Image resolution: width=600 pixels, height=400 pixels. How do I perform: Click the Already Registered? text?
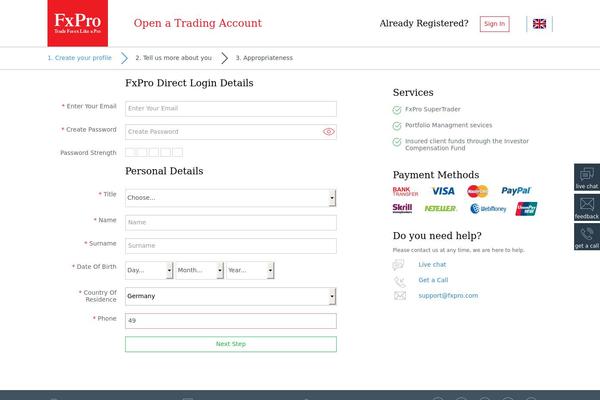(x=424, y=23)
